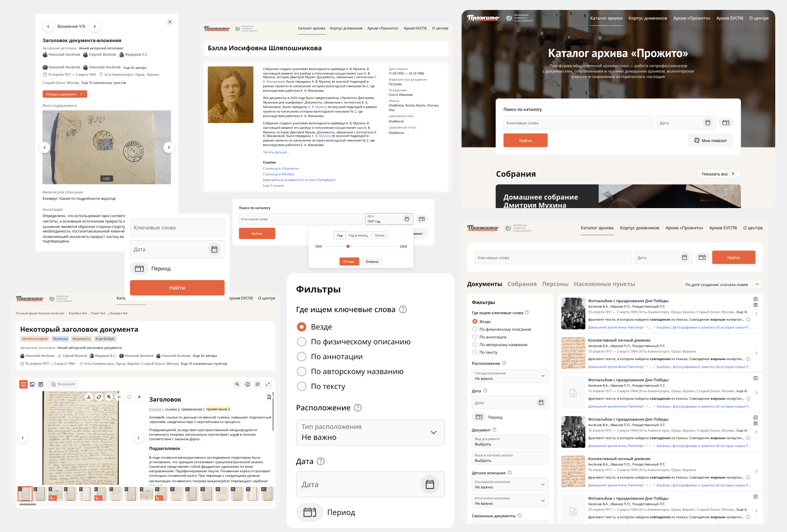Screen dimensions: 787x532
Task: Select the Везде radio button
Action: pos(302,327)
